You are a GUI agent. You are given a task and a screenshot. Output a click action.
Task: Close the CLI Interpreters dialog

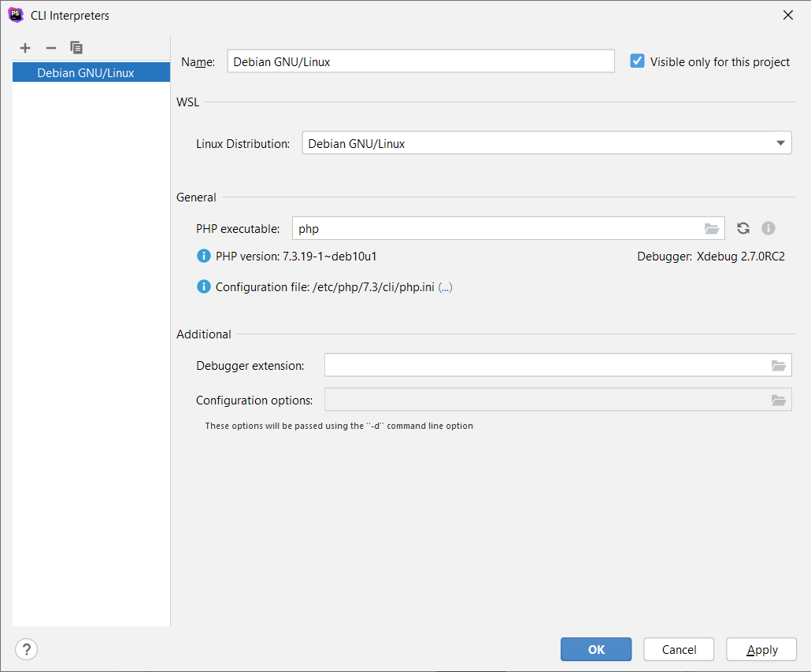(787, 15)
